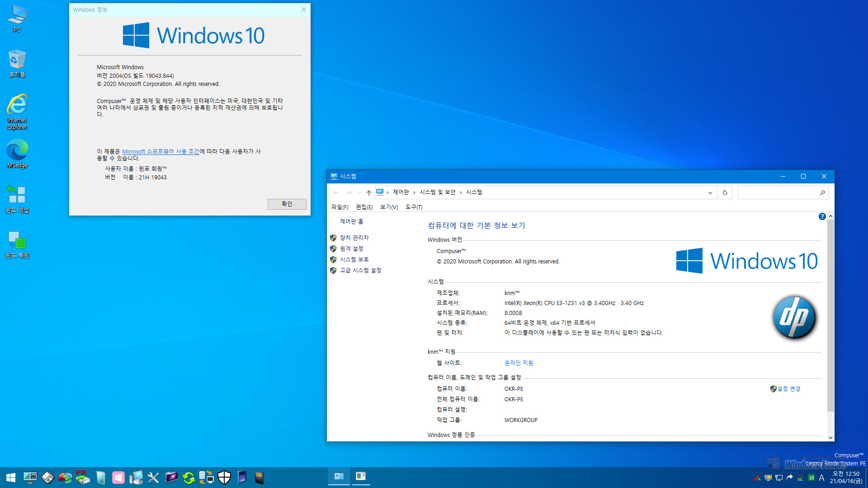Viewport: 868px width, 488px height.
Task: Expand the chevron after 시스템 및 보안
Action: point(461,192)
